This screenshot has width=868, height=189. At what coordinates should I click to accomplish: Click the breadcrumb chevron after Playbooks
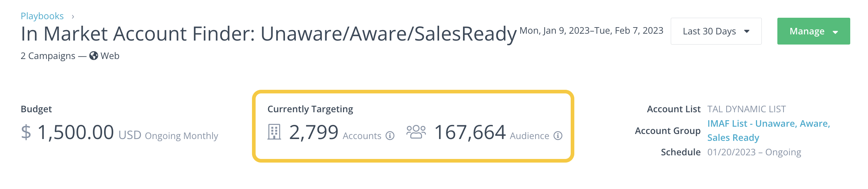73,17
